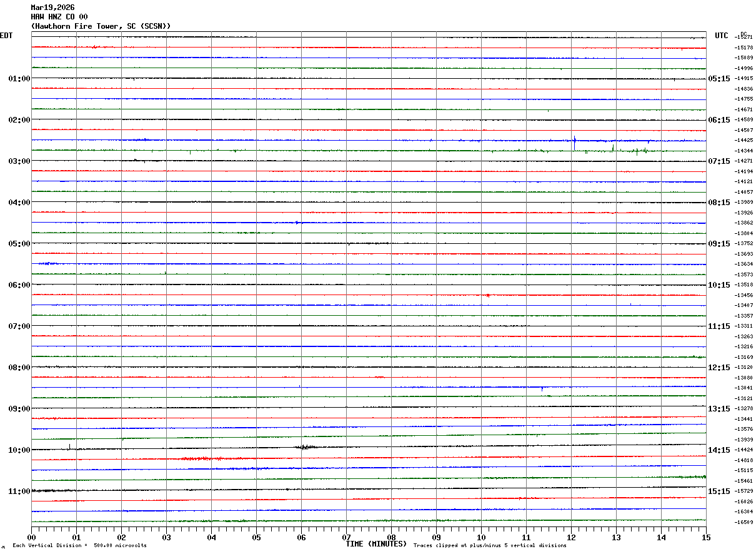Click the minute axis tick label "12"
This screenshot has height=554, width=756.
coord(571,537)
